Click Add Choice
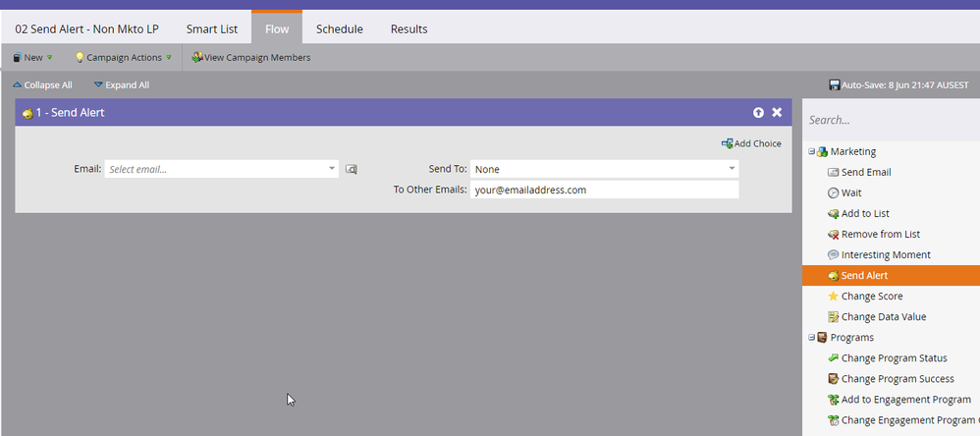The image size is (980, 436). (x=751, y=143)
